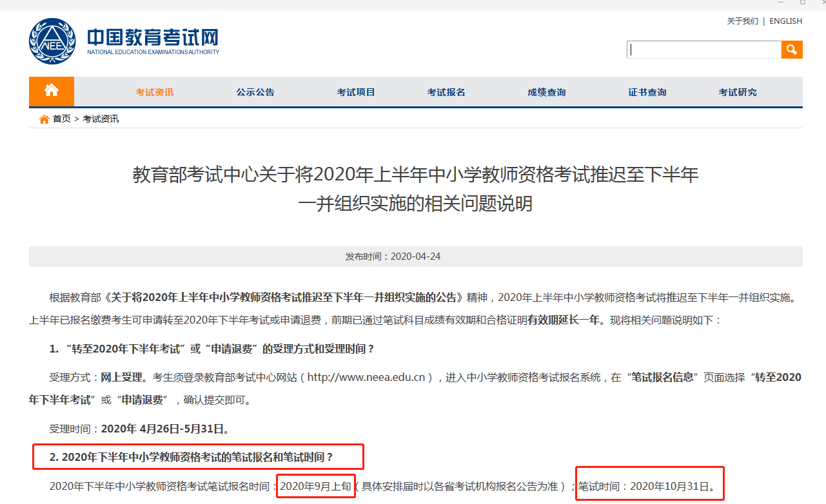The image size is (826, 504).
Task: Focus the search text box
Action: (703, 50)
